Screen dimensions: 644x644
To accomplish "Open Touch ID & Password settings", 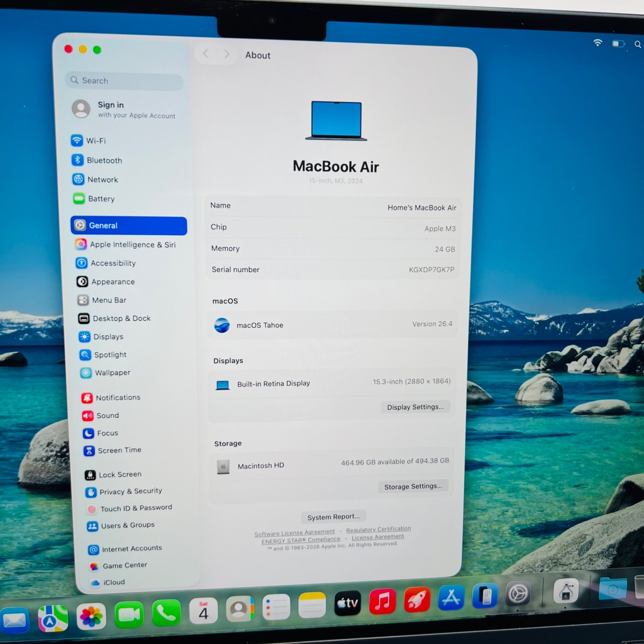I will pyautogui.click(x=136, y=507).
